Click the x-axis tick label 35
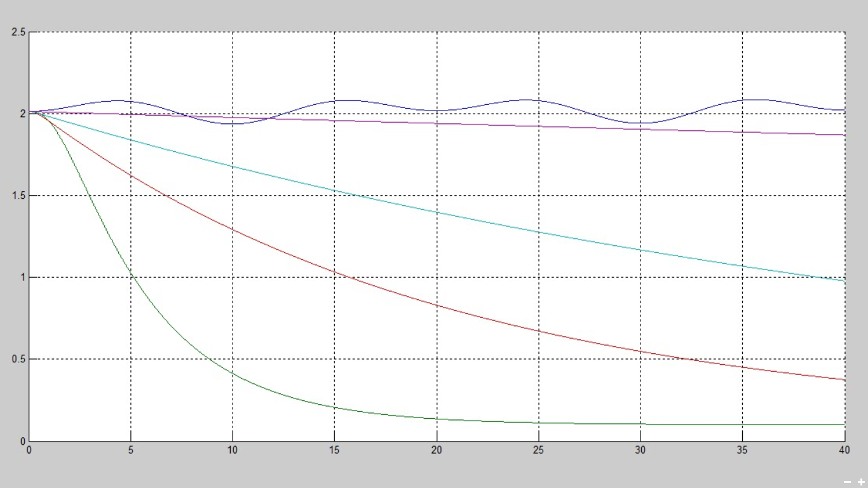Screen dimensions: 868x488 point(742,450)
